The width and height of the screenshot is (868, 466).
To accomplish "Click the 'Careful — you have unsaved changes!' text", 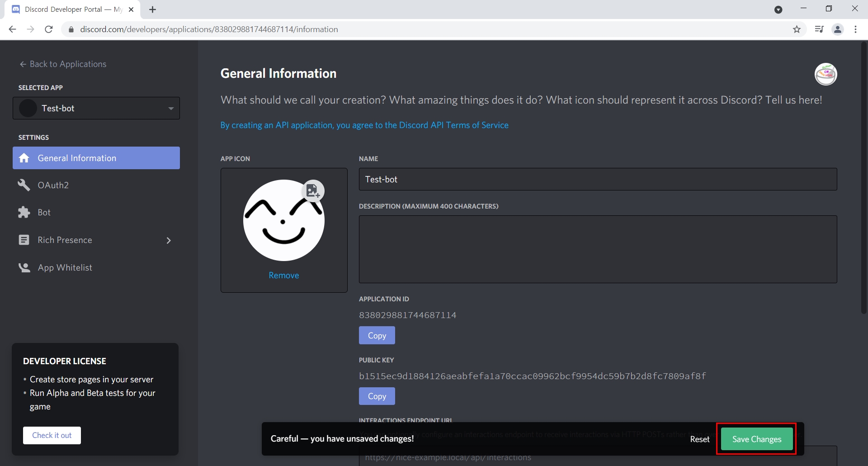I will (x=342, y=438).
